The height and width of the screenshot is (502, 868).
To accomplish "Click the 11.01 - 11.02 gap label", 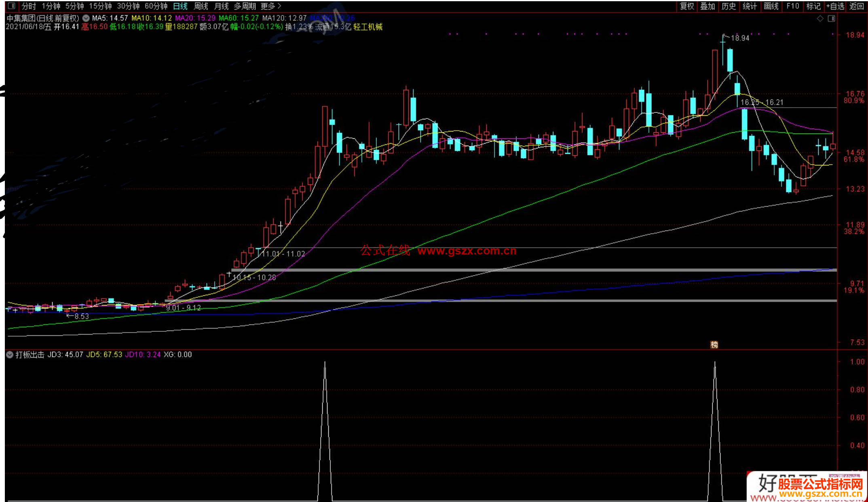I will point(284,254).
